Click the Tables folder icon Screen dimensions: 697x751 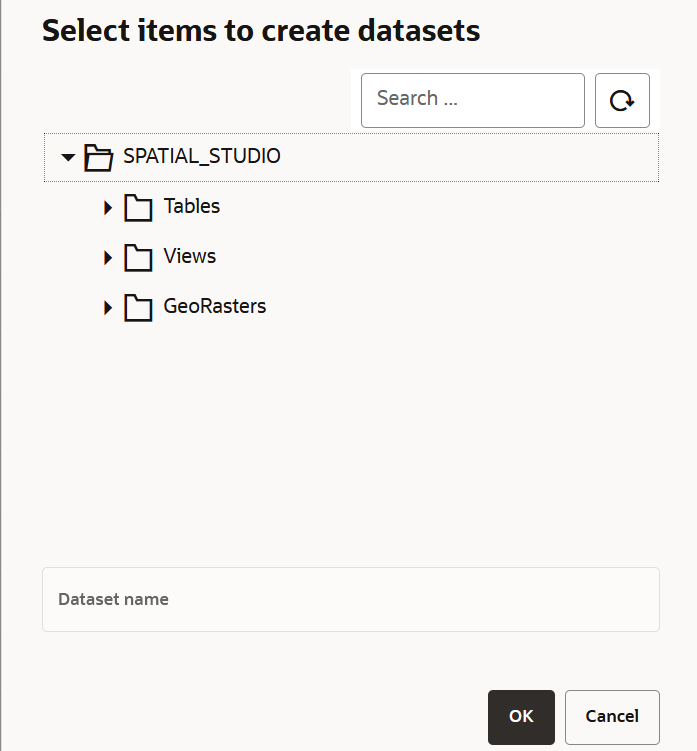[138, 207]
